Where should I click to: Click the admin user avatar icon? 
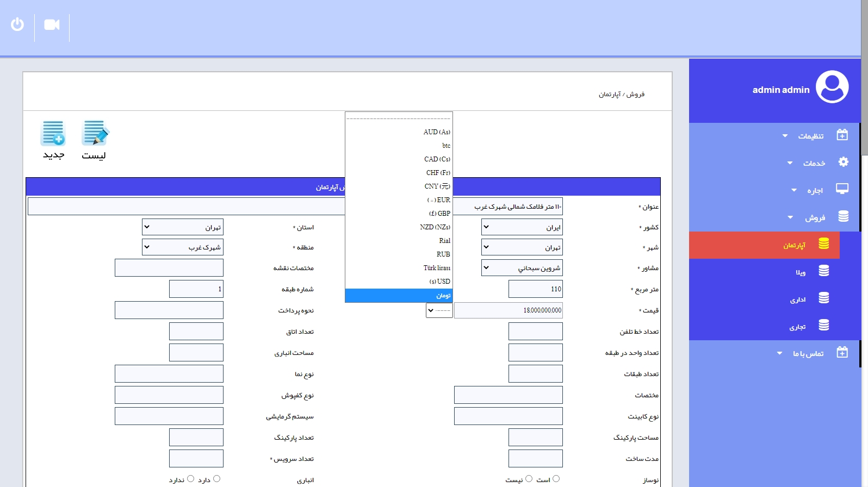[x=832, y=87]
